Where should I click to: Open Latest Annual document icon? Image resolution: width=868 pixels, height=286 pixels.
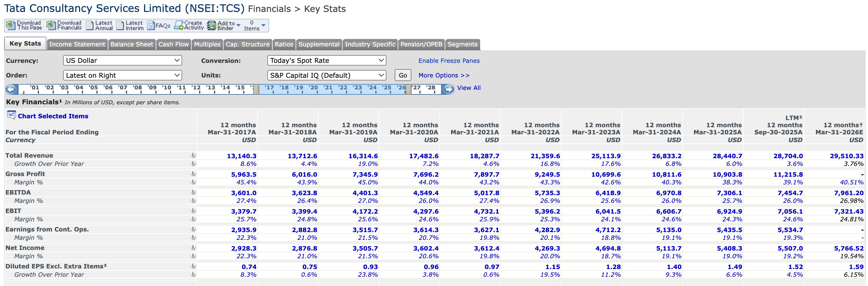point(90,25)
